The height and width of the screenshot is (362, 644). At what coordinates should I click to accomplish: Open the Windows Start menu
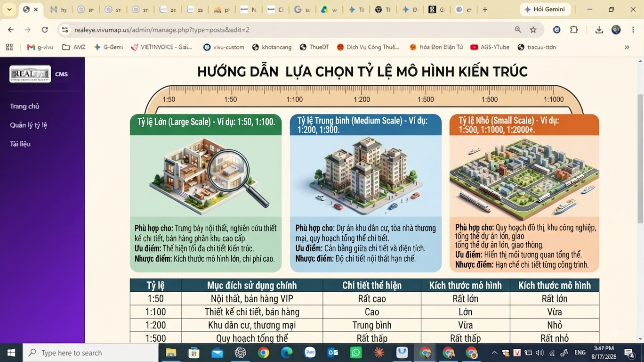coord(11,353)
